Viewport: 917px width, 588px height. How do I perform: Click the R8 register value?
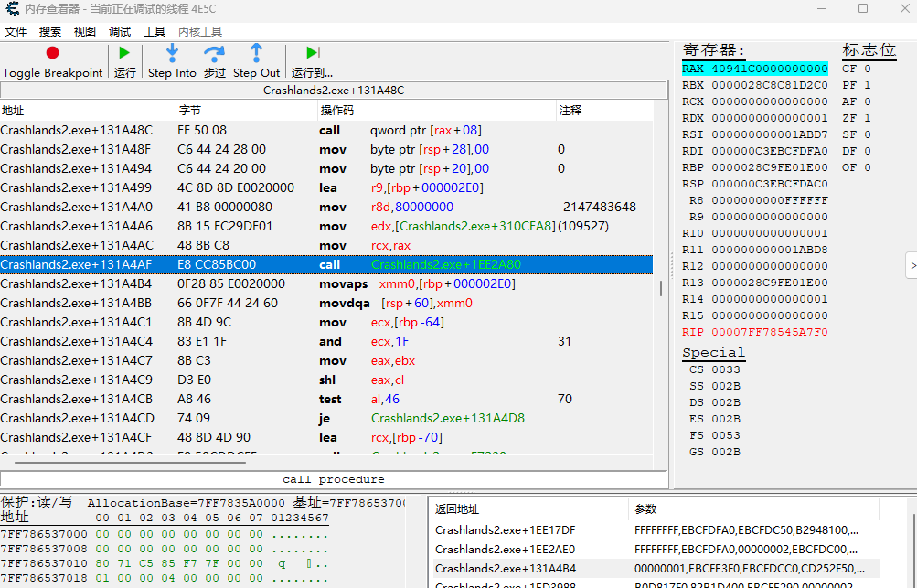770,200
